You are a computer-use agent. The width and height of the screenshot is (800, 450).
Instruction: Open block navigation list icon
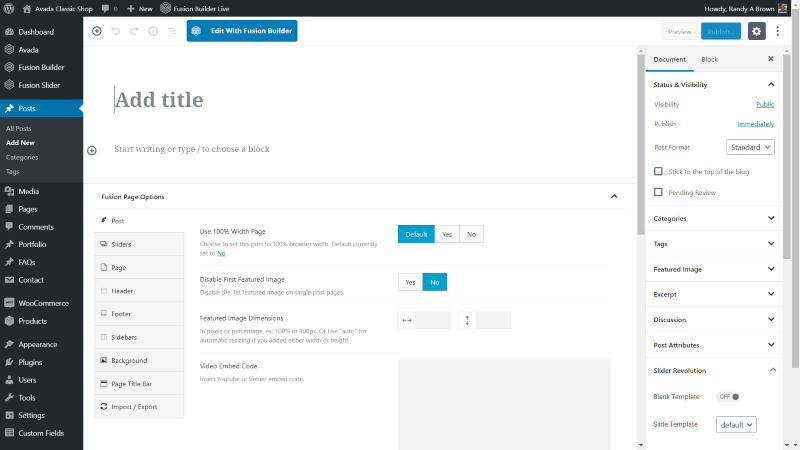172,31
